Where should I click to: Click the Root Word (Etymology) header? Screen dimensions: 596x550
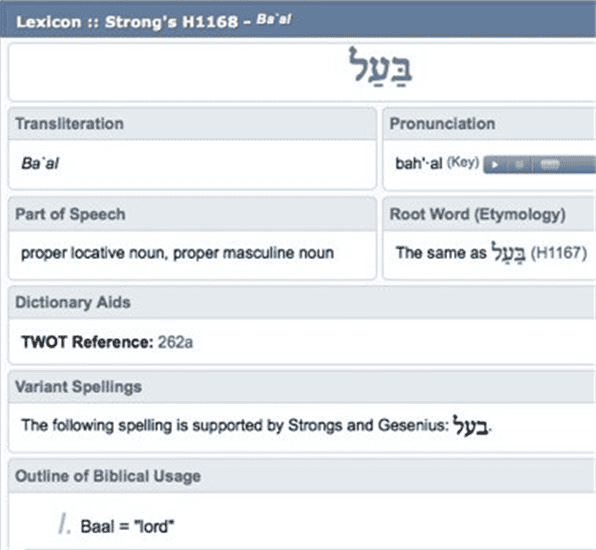(489, 214)
